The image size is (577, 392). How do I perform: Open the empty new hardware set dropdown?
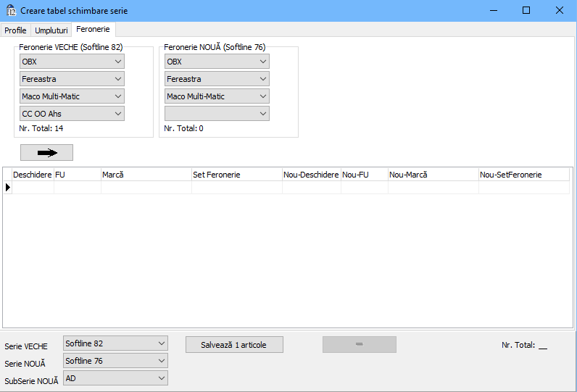[x=217, y=114]
